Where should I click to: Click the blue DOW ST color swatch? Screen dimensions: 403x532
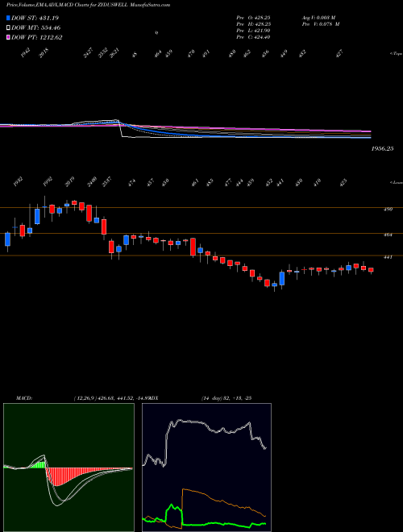pos(8,18)
